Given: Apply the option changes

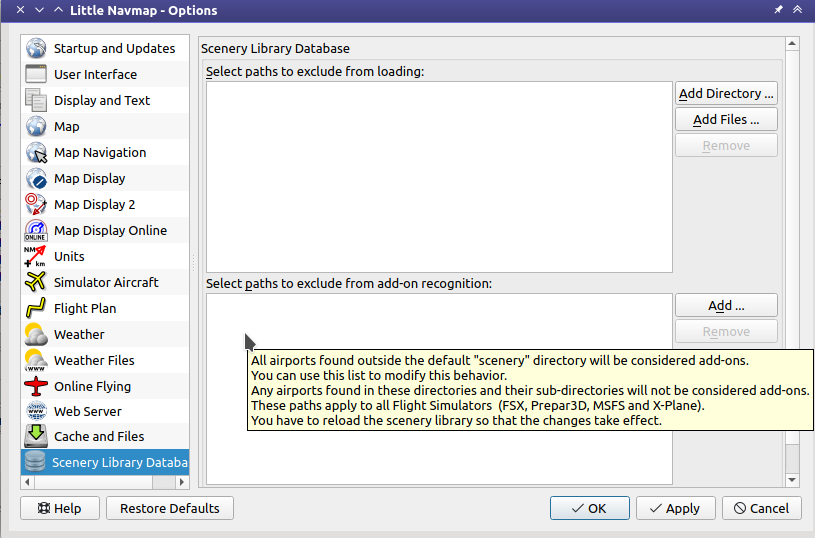Looking at the screenshot, I should [675, 508].
